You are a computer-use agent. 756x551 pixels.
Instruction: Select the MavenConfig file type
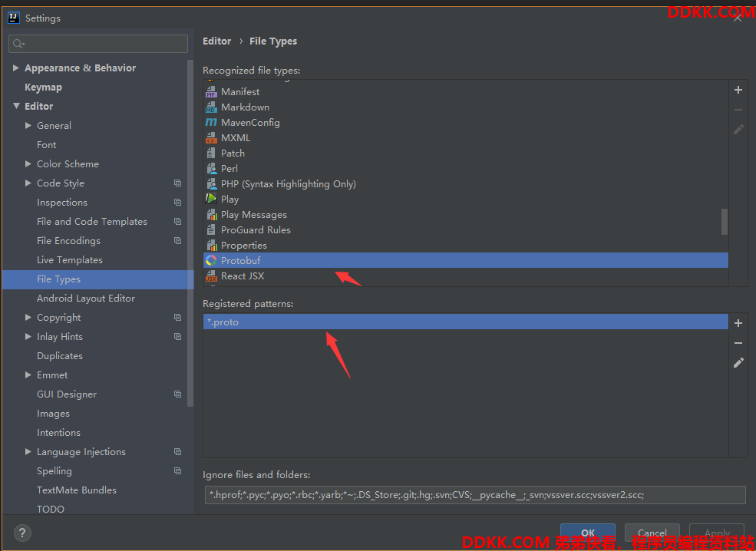[250, 123]
